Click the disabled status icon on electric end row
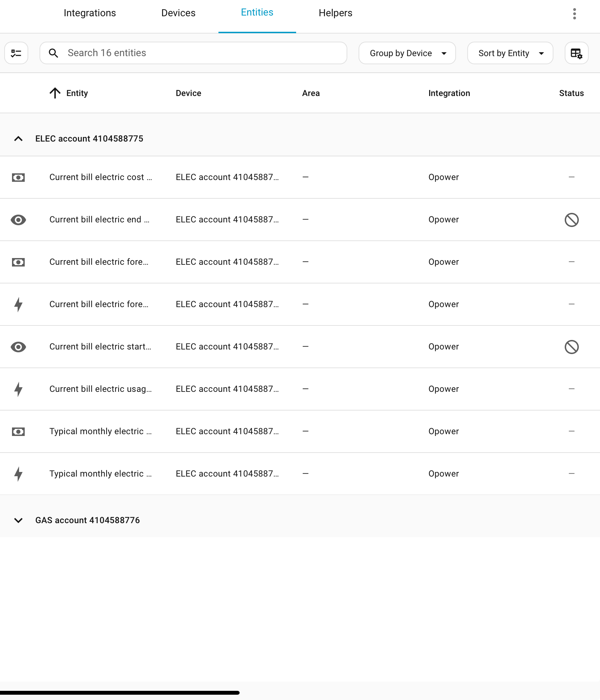The image size is (600, 700). pos(571,220)
